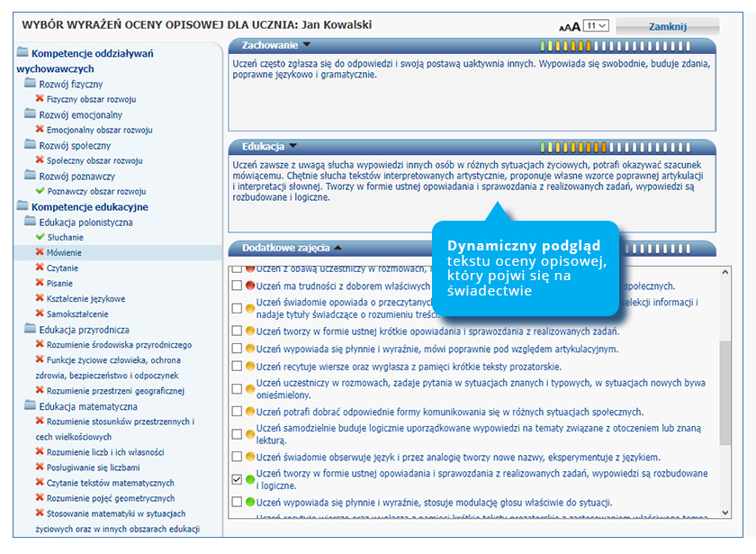Uncheck the checked 'opowiadania i sprawozdania' rozbudowane statement
The width and height of the screenshot is (756, 554).
click(x=238, y=479)
